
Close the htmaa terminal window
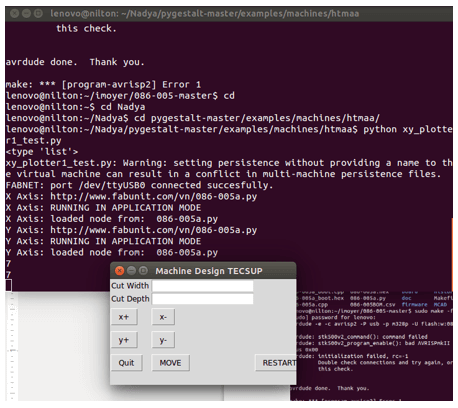click(x=14, y=14)
